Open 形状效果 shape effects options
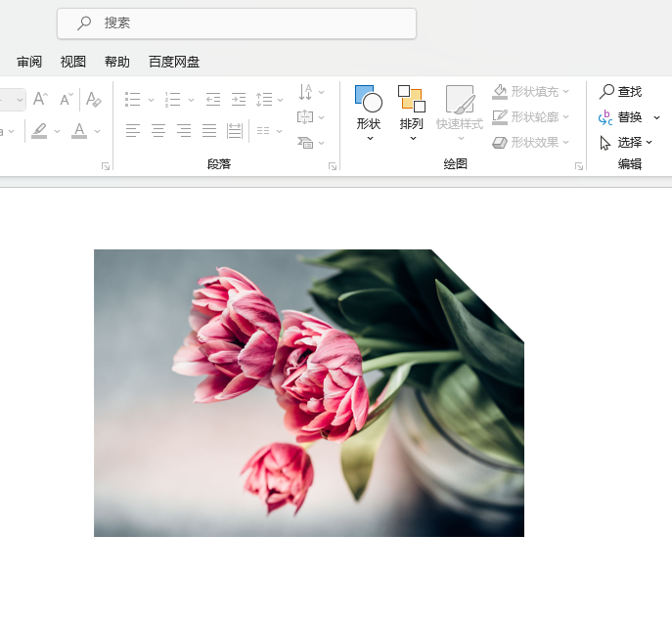Viewport: 672px width, 624px height. (530, 142)
